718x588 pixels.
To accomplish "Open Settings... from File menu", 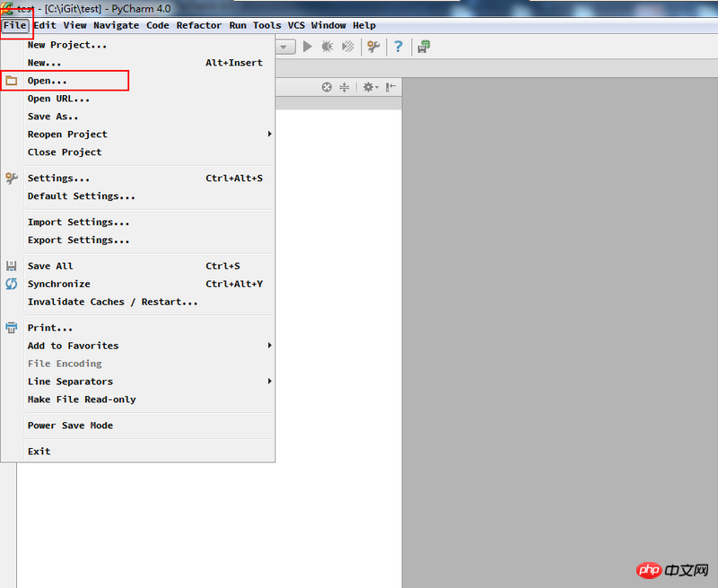I will click(x=137, y=178).
